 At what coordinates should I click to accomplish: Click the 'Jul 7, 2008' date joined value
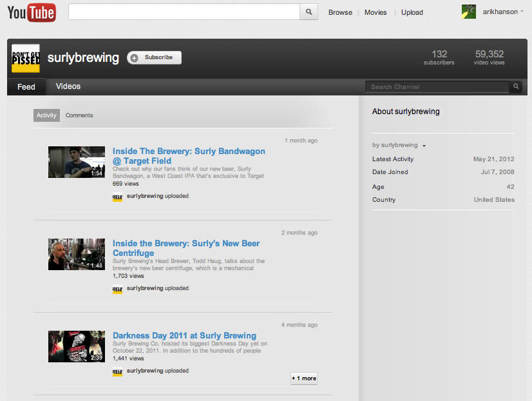tap(497, 171)
